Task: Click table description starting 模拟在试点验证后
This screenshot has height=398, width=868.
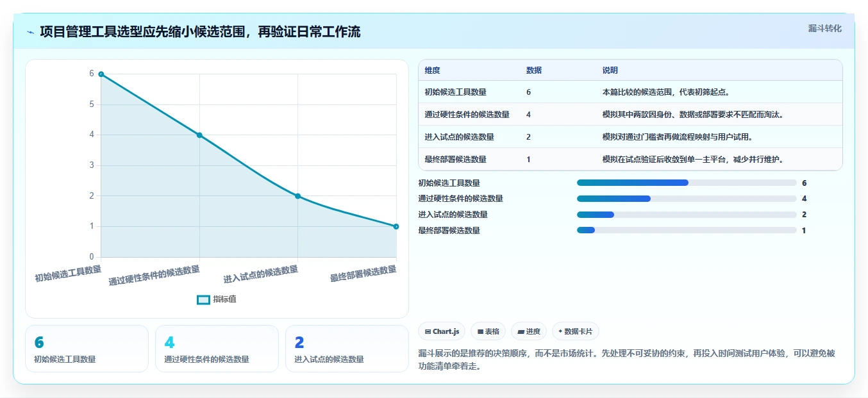Action: click(693, 160)
